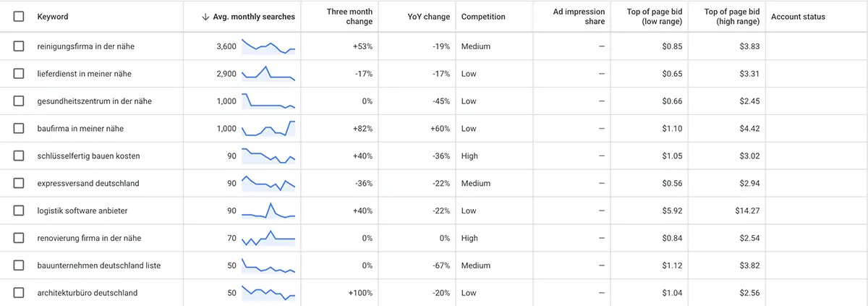Open the trend sparkline for reinigungsfirma in der nähe
This screenshot has height=306, width=868.
pos(268,46)
